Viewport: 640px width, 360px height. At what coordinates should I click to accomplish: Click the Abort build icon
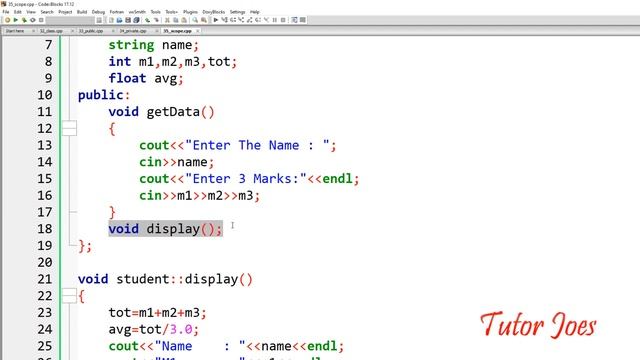click(41, 20)
